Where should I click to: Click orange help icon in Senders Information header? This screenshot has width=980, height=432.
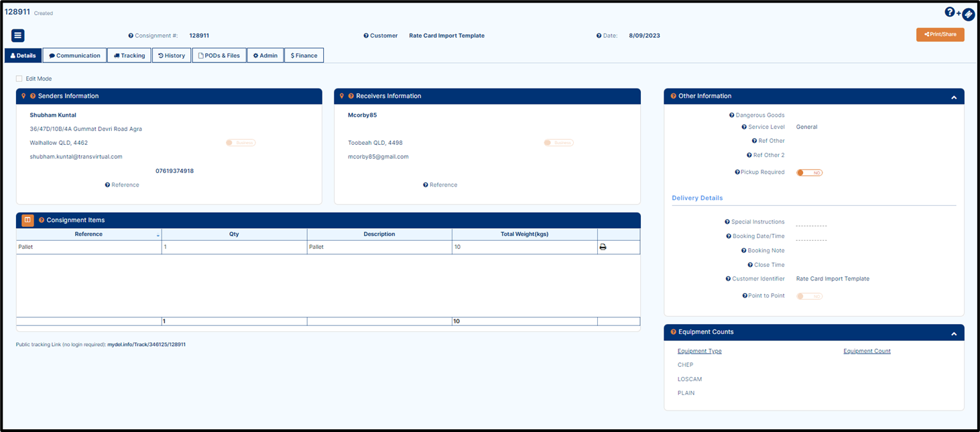click(33, 96)
